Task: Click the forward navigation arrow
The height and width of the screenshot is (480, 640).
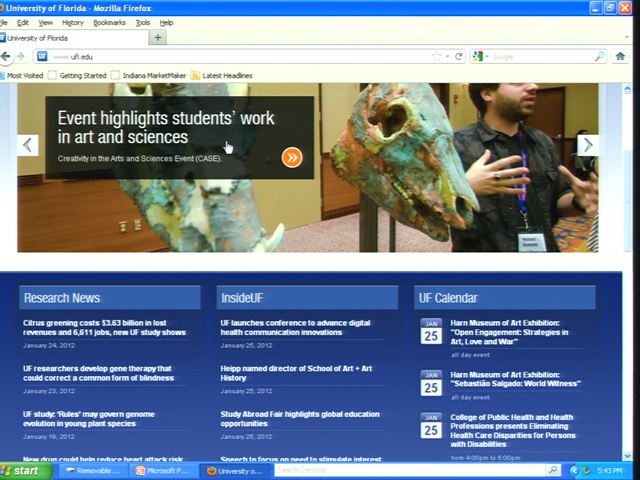Action: pyautogui.click(x=21, y=57)
